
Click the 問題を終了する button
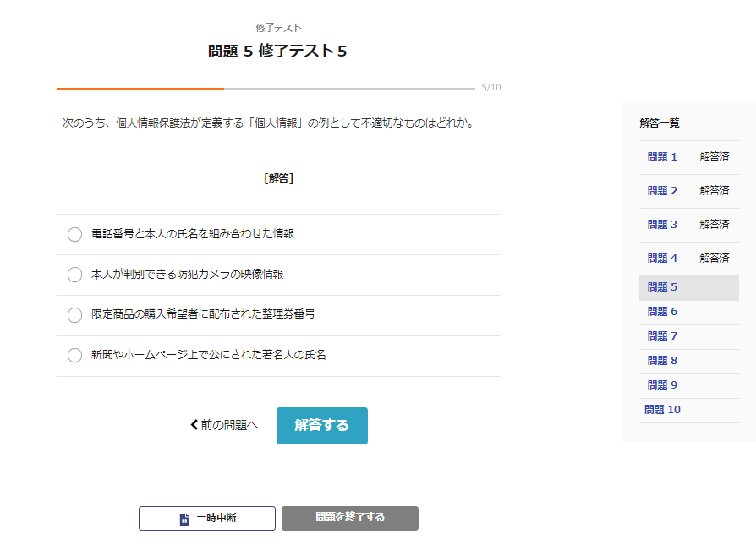(349, 518)
